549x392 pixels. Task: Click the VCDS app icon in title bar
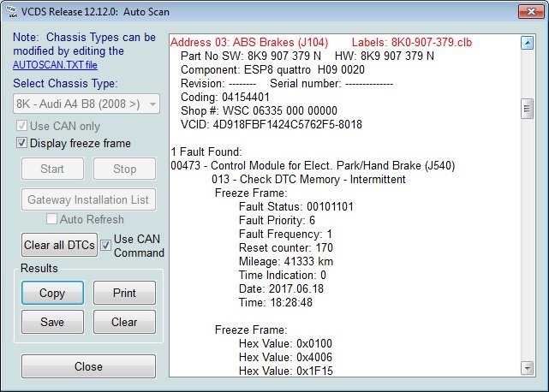click(x=12, y=12)
